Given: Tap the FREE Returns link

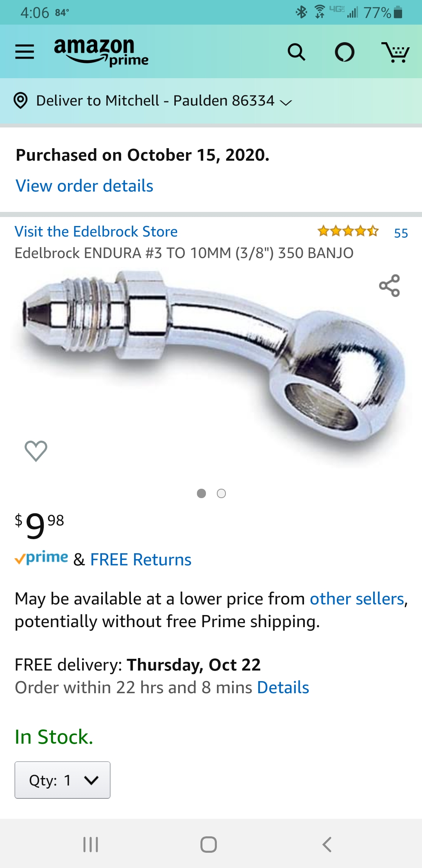Looking at the screenshot, I should [141, 560].
